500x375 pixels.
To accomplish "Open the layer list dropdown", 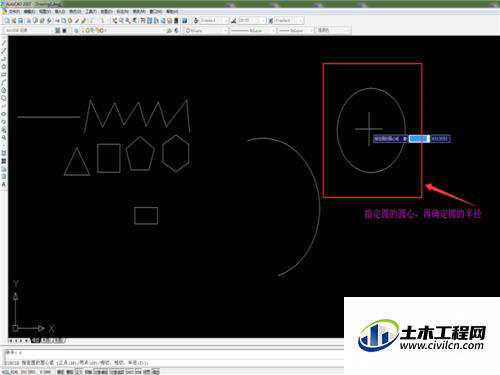I will (x=124, y=30).
